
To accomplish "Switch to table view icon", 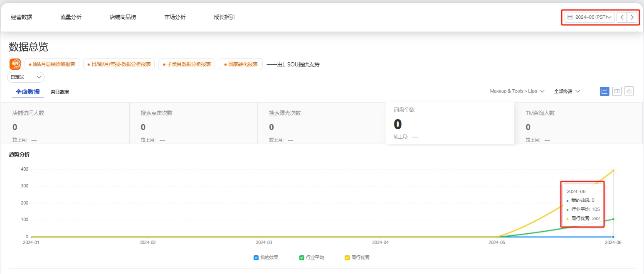I will (617, 91).
